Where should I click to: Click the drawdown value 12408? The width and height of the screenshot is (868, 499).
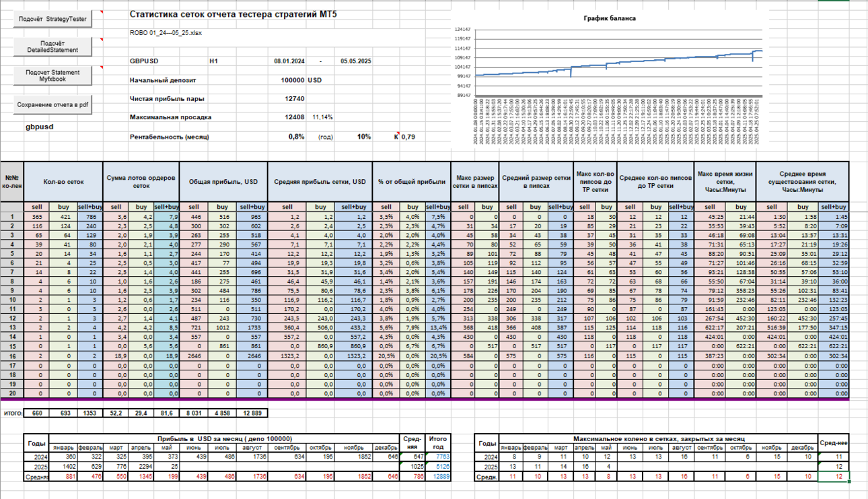tap(295, 117)
